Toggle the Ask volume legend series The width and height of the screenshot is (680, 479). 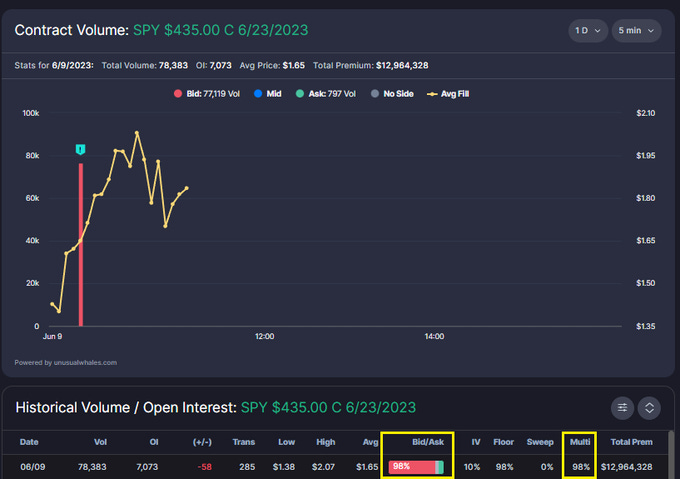pos(326,94)
